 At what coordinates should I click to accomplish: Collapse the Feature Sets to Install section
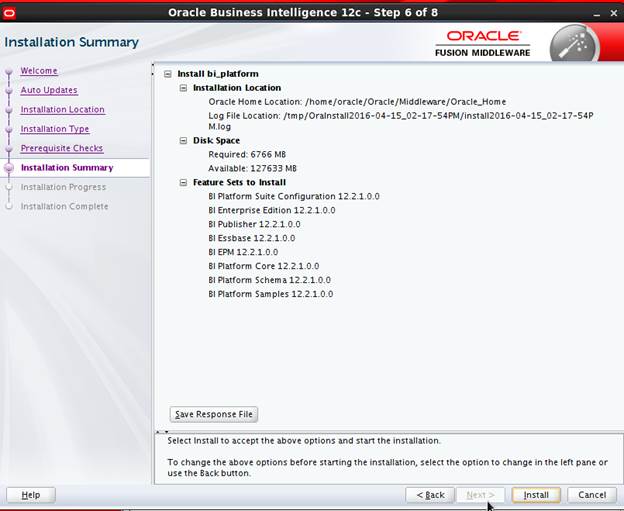[x=183, y=183]
